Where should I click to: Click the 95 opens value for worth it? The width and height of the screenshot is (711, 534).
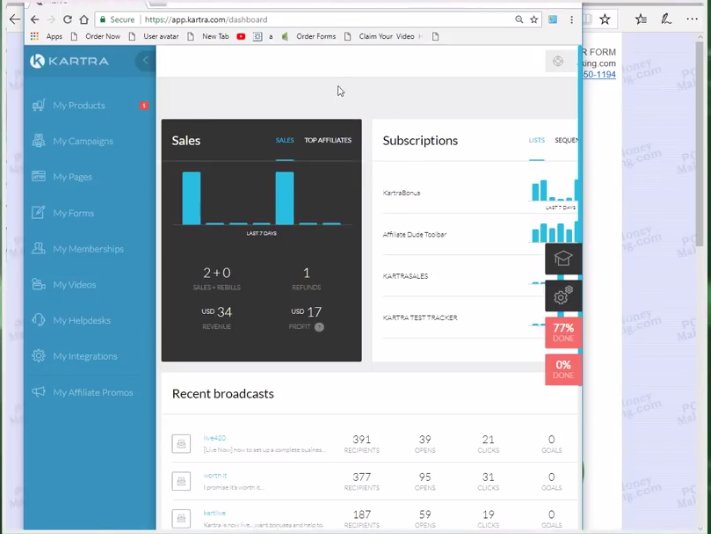coord(425,477)
